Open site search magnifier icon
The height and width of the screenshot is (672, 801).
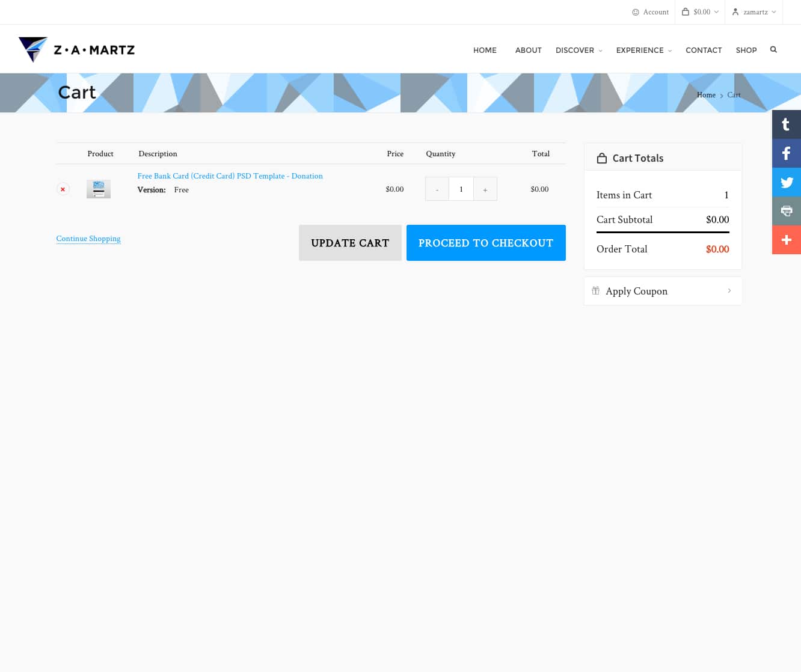tap(773, 50)
